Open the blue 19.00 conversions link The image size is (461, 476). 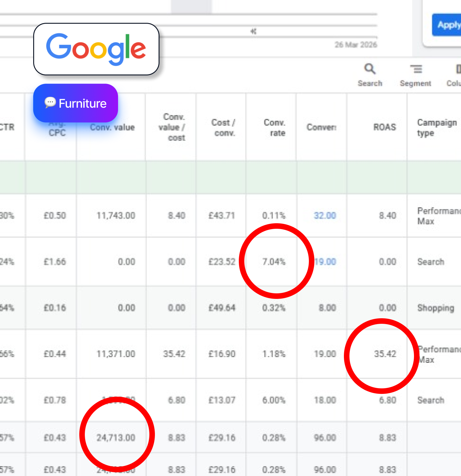click(325, 262)
